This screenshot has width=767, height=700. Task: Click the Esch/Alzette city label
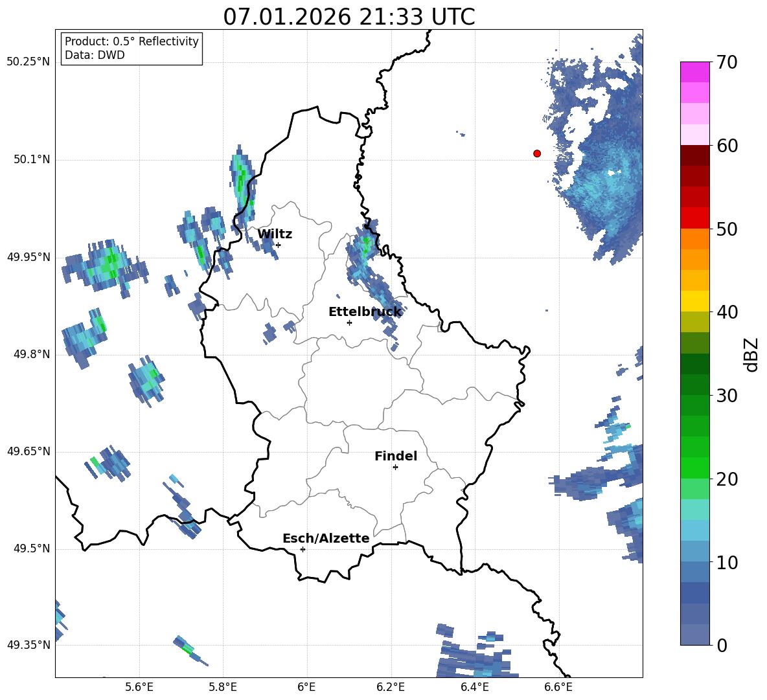click(x=326, y=538)
